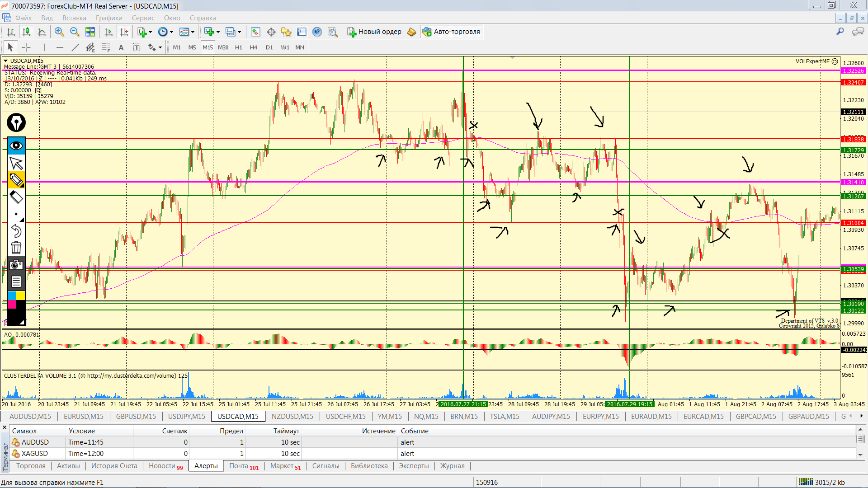Screen dimensions: 868x488
Task: Open the Сервис menu
Action: 143,18
